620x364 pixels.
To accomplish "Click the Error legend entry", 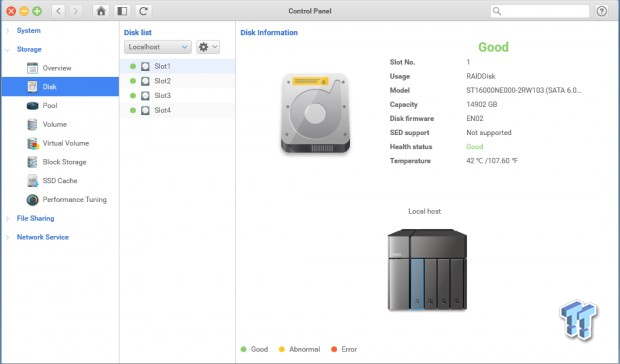I will click(344, 349).
